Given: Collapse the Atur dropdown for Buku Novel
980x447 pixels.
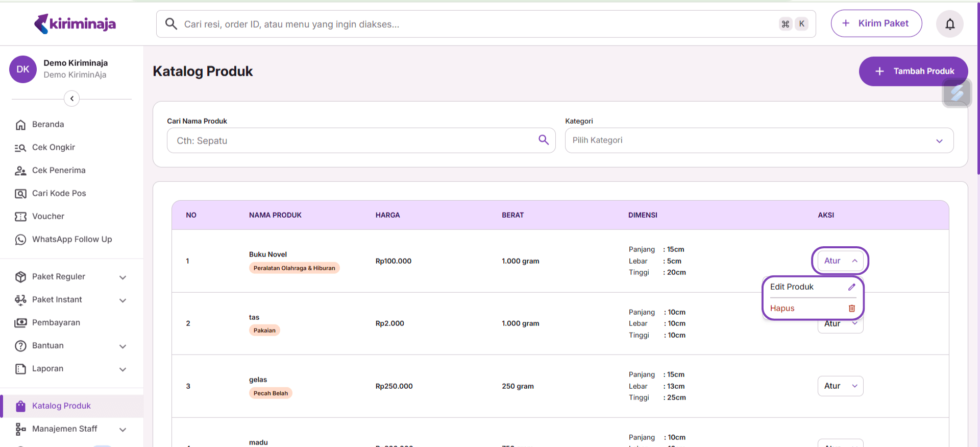Looking at the screenshot, I should tap(840, 261).
